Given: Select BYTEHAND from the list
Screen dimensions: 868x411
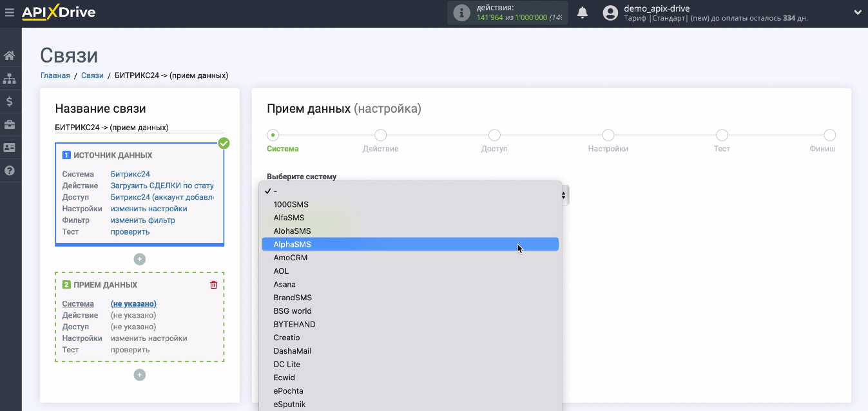Looking at the screenshot, I should (x=410, y=324).
